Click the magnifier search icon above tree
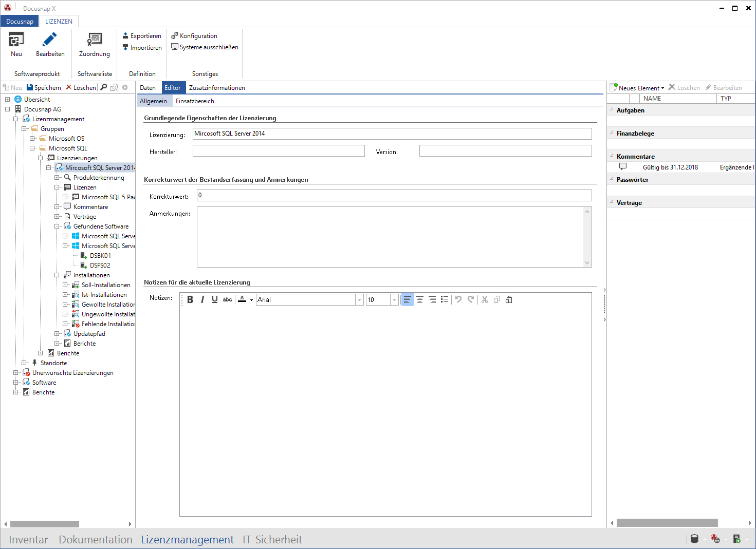The height and width of the screenshot is (549, 756). click(x=104, y=87)
